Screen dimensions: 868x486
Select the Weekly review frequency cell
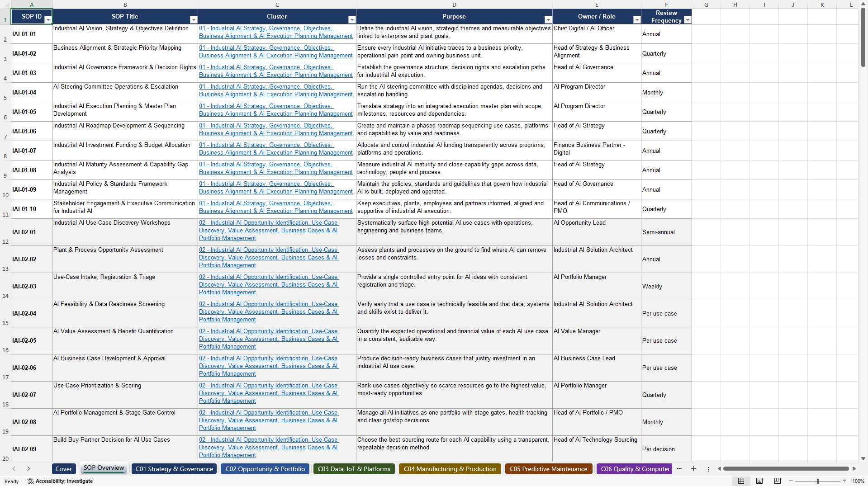pos(666,286)
